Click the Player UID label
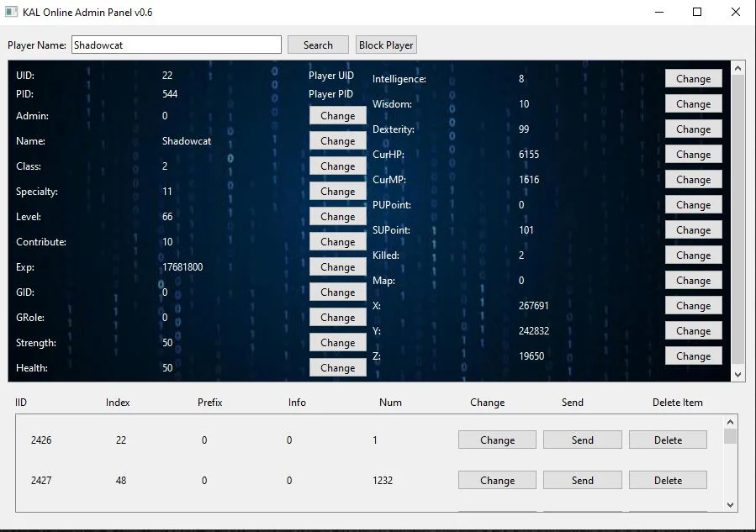This screenshot has width=756, height=532. (x=331, y=75)
